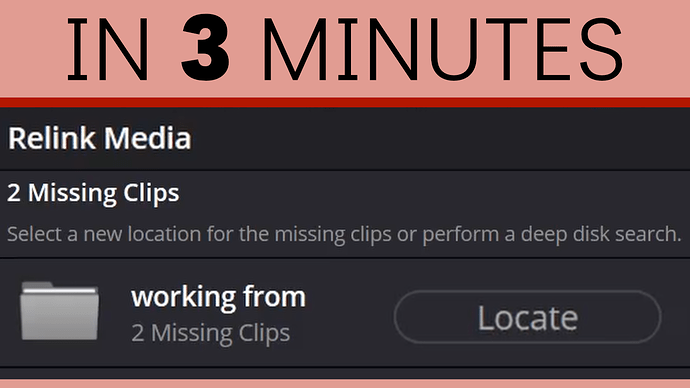Click the dark red divider bar

[x=345, y=102]
